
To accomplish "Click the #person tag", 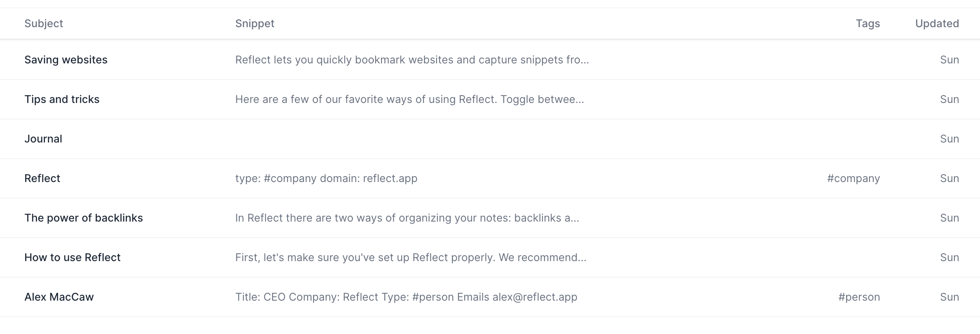I will pyautogui.click(x=859, y=297).
